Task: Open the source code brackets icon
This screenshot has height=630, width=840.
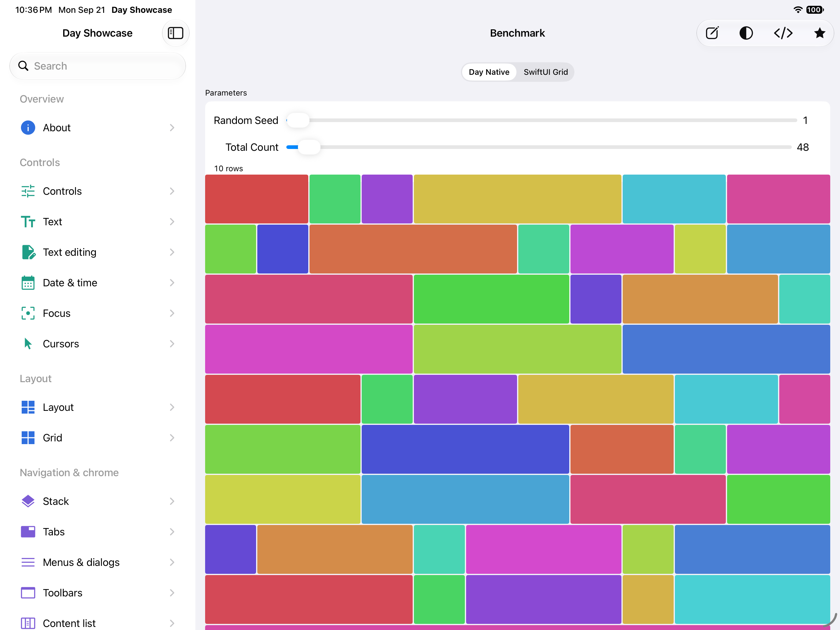Action: (x=783, y=33)
